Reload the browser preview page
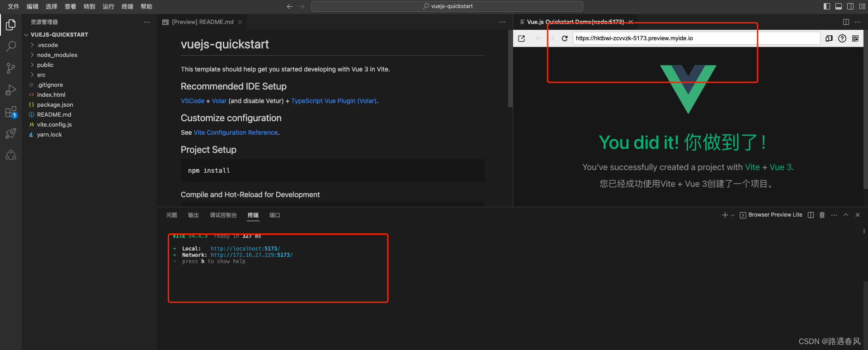The height and width of the screenshot is (350, 868). (565, 38)
